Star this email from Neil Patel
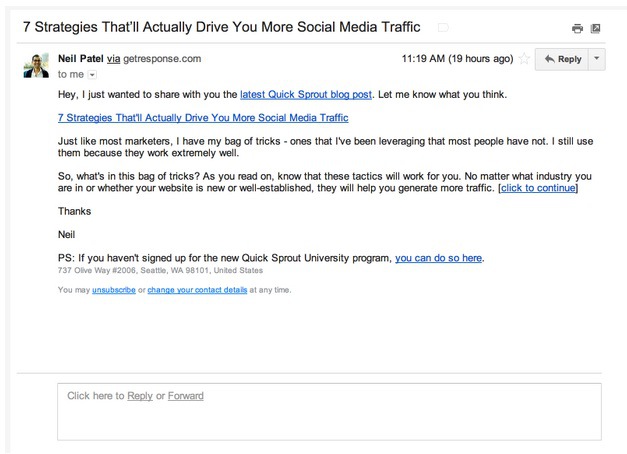The image size is (627, 454). tap(524, 59)
